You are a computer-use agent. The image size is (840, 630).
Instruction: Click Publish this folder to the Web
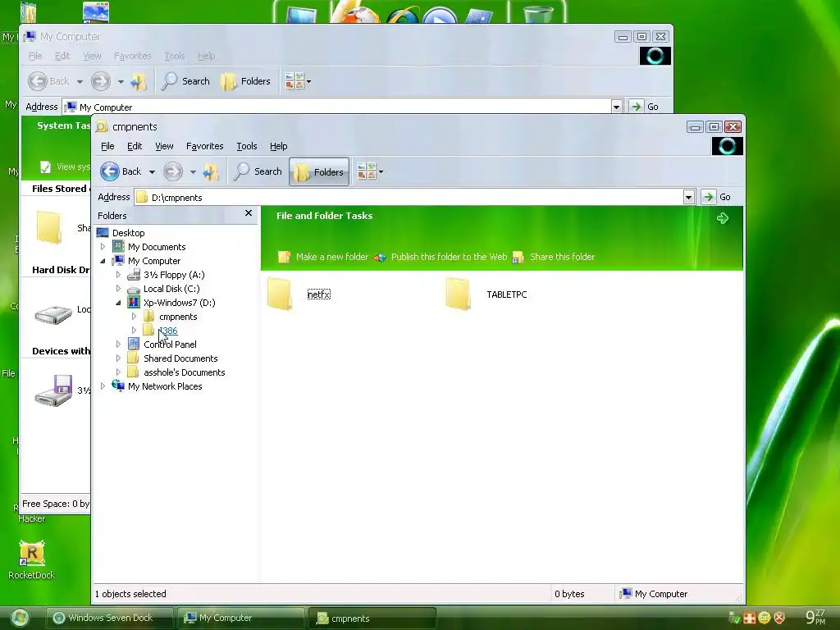(x=441, y=257)
